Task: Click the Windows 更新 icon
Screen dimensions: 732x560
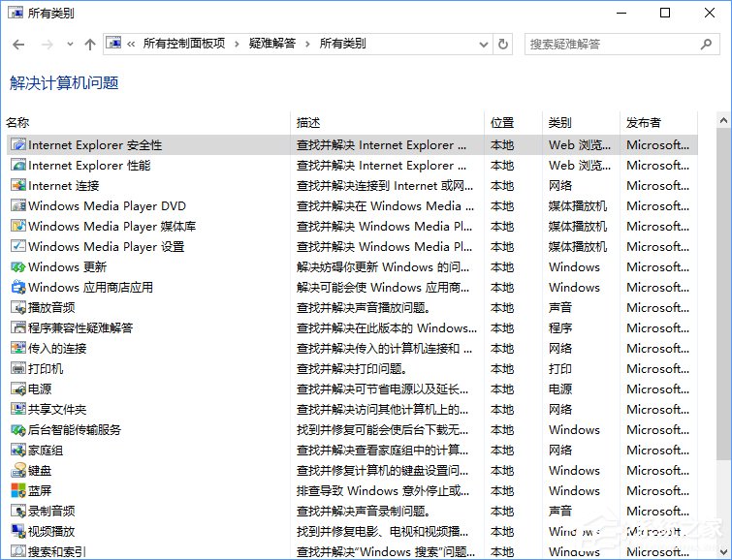Action: pyautogui.click(x=18, y=267)
